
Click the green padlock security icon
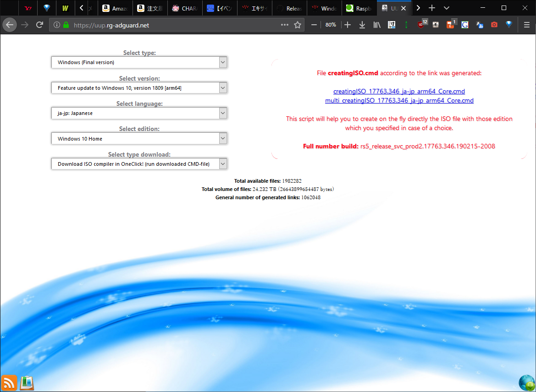click(66, 25)
